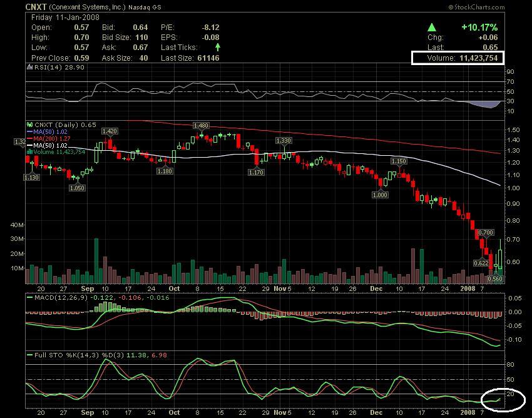Click the white MA(50) 1.02 legend entry

[47, 145]
